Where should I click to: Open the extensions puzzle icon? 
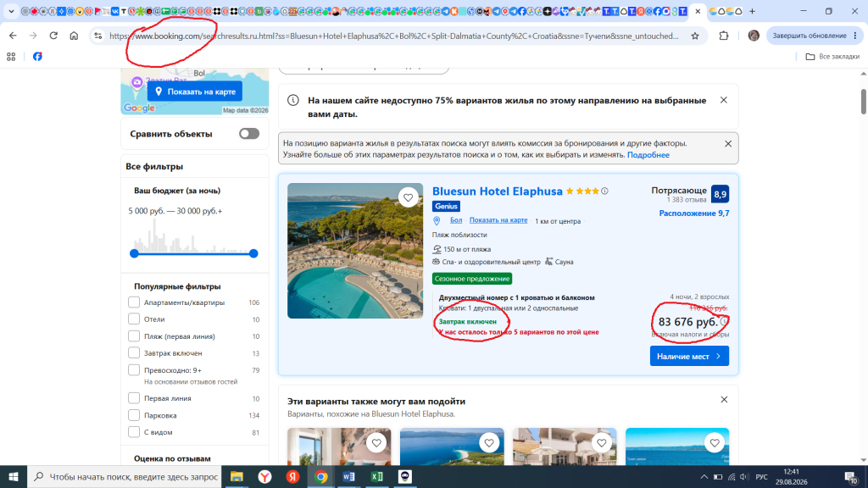tap(724, 36)
